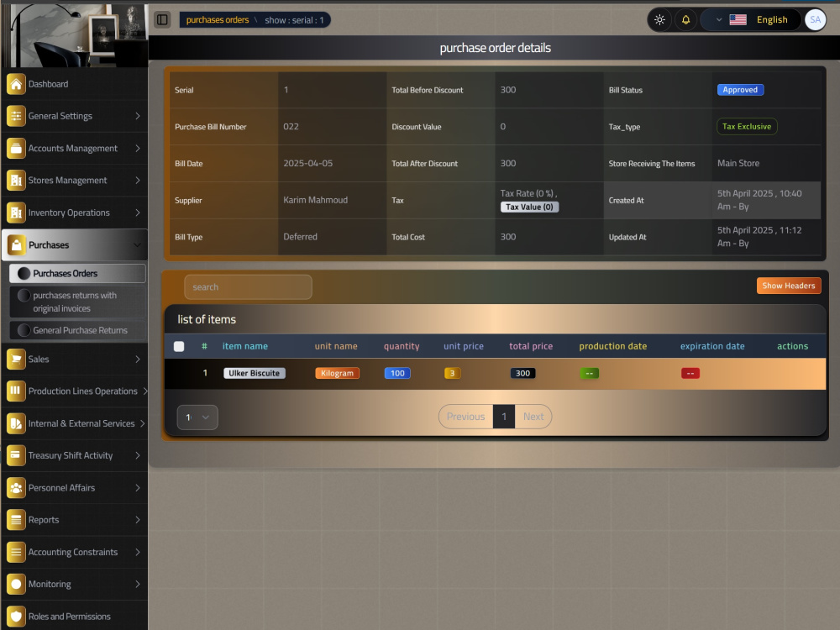The height and width of the screenshot is (630, 840).
Task: Click the Next page button
Action: tap(533, 417)
